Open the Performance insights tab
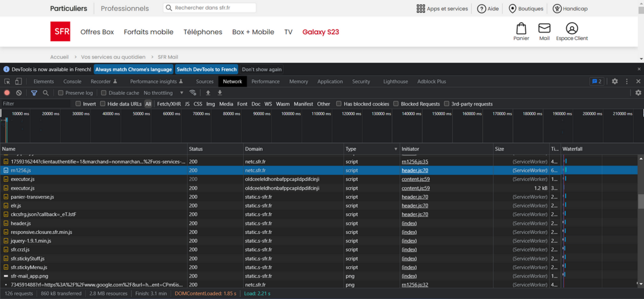Screen dimensions: 644x299 coord(156,81)
